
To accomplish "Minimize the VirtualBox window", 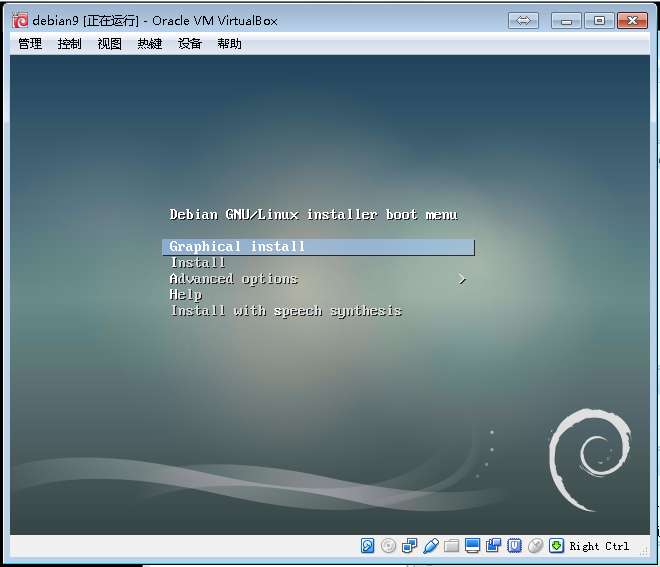I will coord(566,20).
